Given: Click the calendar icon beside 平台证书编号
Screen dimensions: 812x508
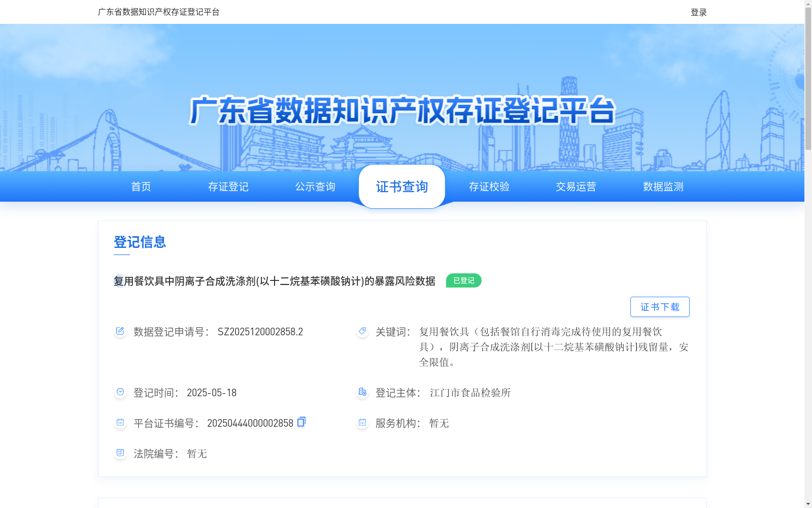Looking at the screenshot, I should pos(120,423).
